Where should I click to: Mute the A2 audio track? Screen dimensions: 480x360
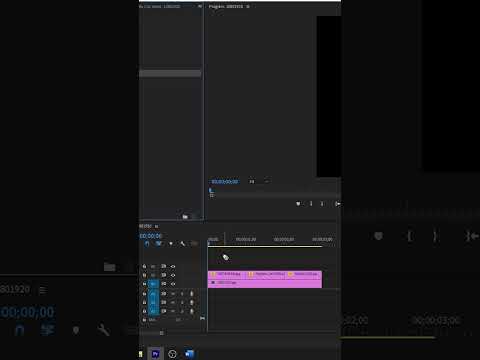click(x=173, y=302)
